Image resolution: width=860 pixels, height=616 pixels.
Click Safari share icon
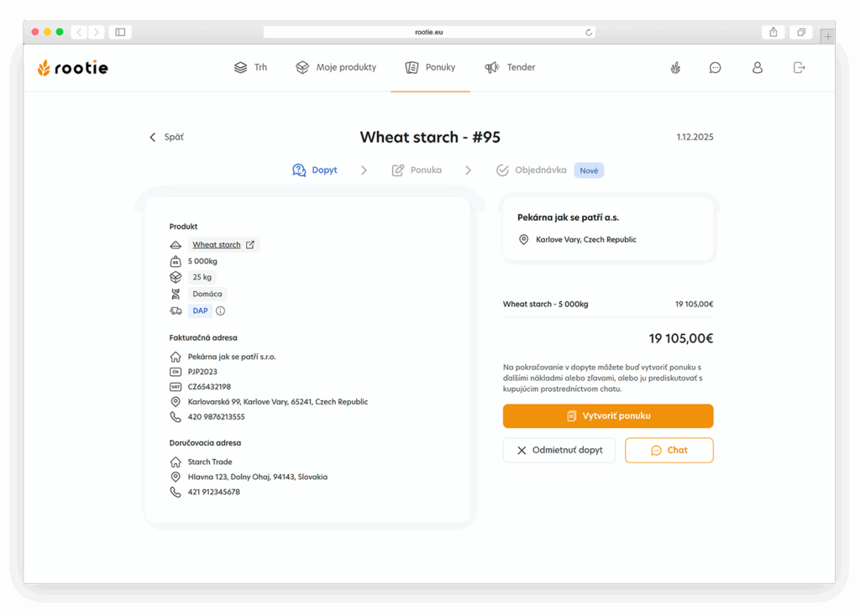click(x=773, y=32)
